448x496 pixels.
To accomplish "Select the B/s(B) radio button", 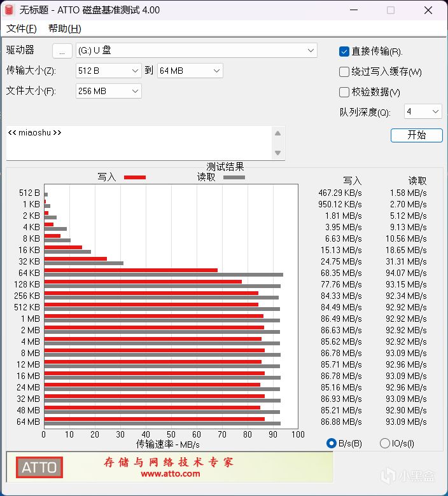I will (331, 443).
